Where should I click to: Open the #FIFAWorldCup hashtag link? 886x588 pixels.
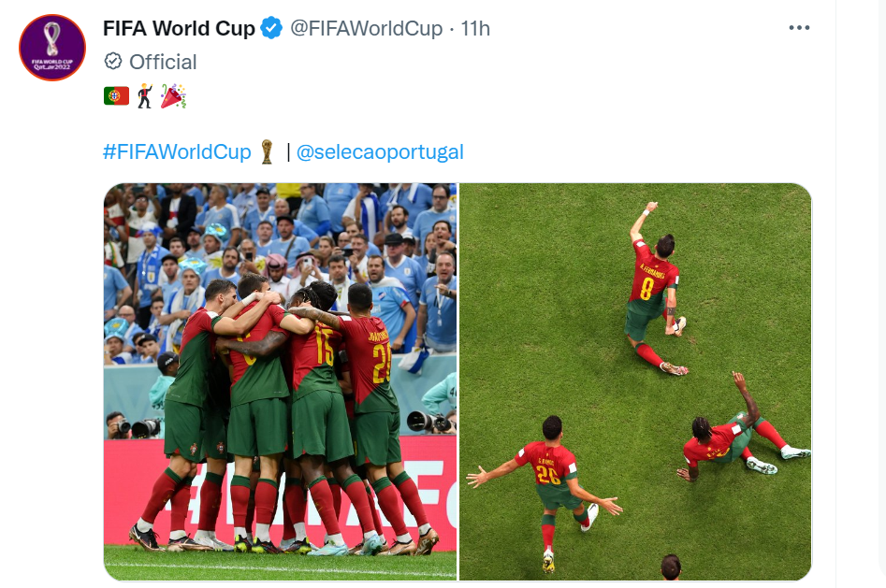[x=177, y=152]
